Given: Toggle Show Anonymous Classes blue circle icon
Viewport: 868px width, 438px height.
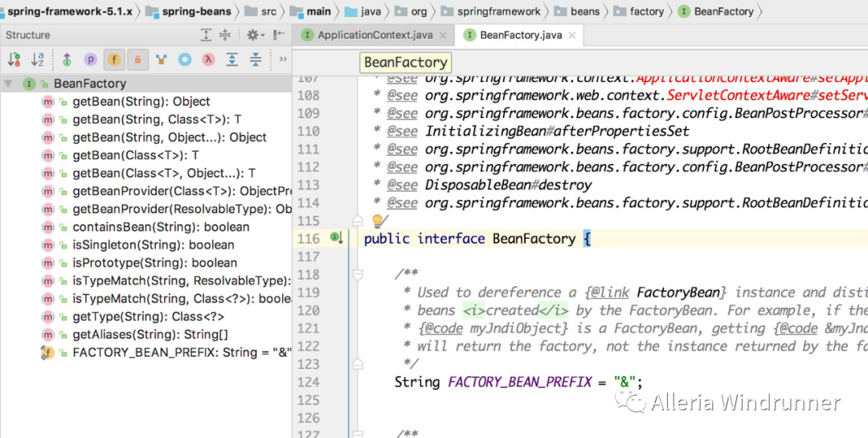Looking at the screenshot, I should tap(185, 59).
